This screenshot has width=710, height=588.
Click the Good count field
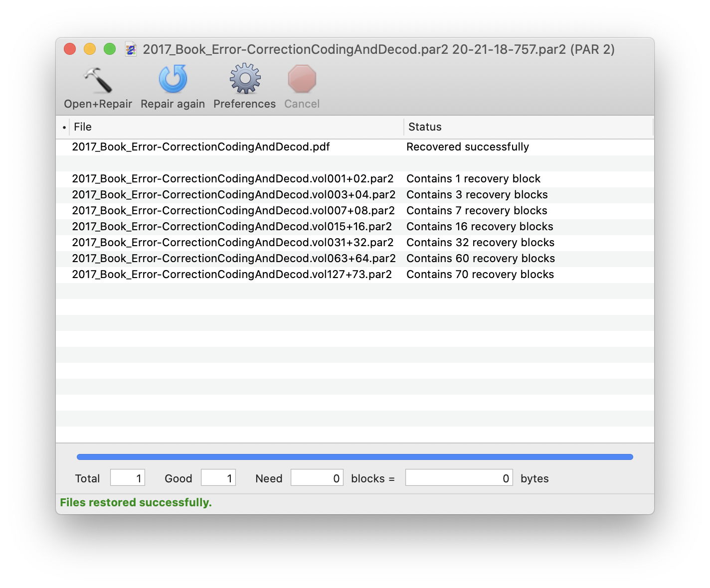218,478
